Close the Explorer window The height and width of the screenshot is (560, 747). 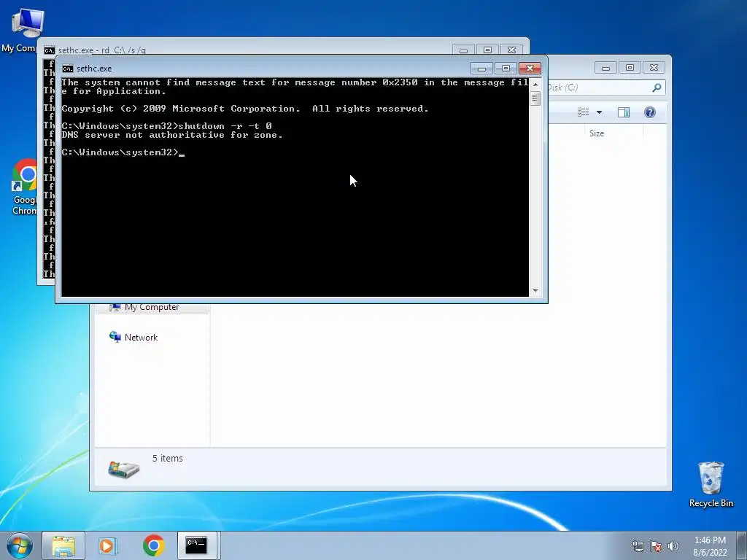(x=654, y=68)
